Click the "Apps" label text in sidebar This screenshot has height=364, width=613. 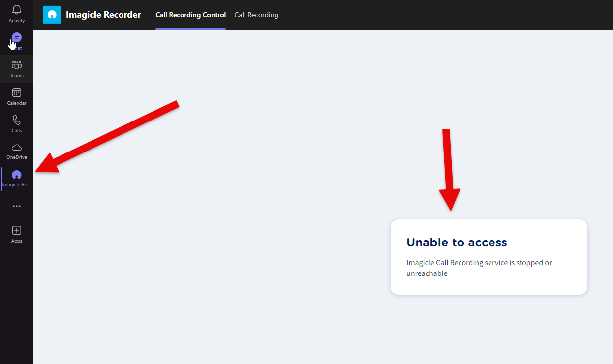pos(17,241)
